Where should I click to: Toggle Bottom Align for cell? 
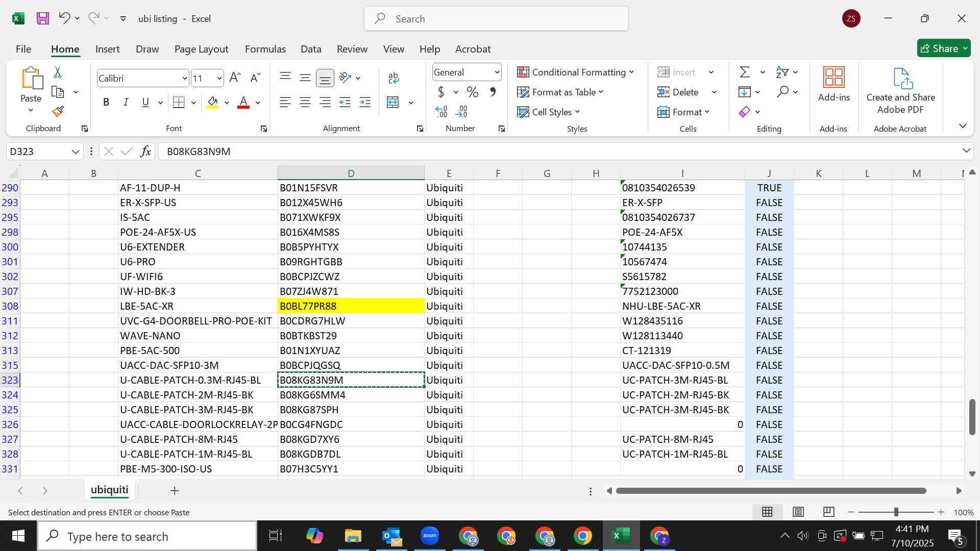(325, 78)
